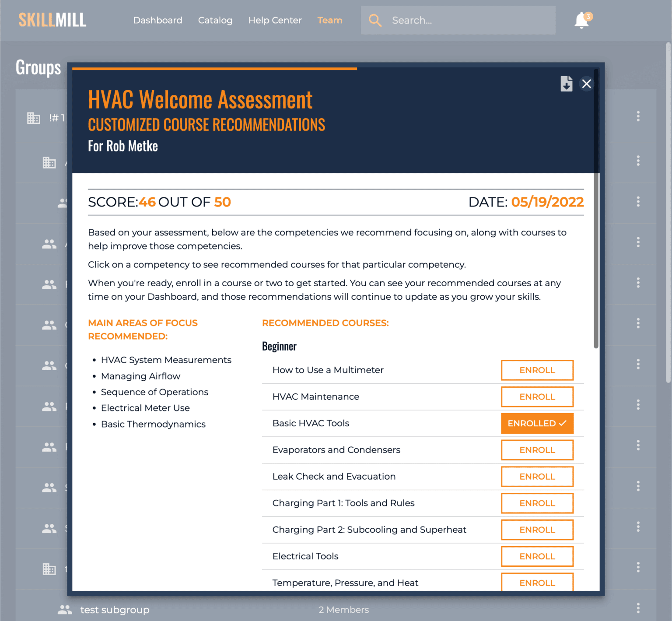Switch to the Team tab
Viewport: 672px width, 621px height.
coord(329,20)
